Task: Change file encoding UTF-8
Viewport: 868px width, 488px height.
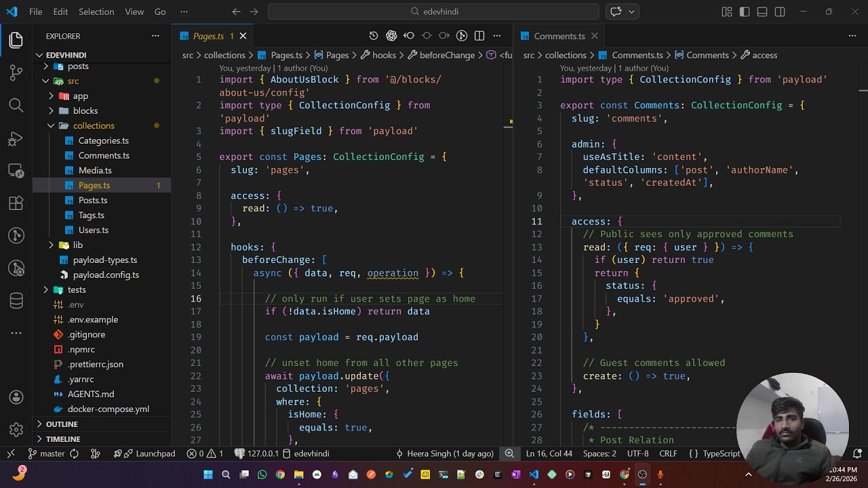Action: (x=637, y=453)
